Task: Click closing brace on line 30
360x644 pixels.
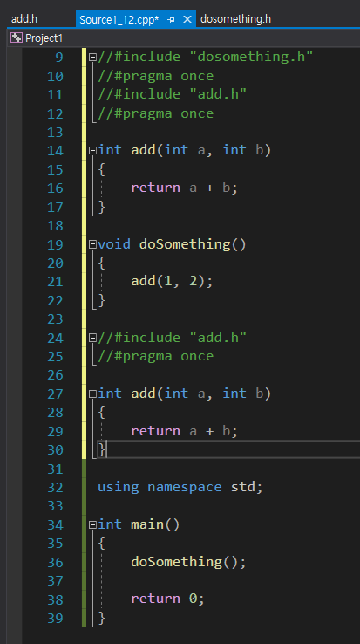Action: coord(102,449)
